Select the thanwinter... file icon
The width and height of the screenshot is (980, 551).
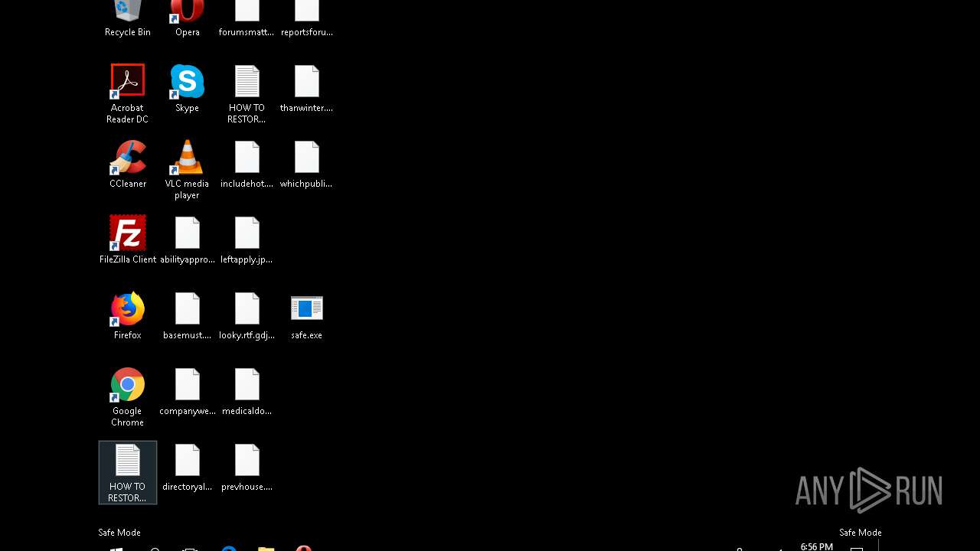click(306, 88)
